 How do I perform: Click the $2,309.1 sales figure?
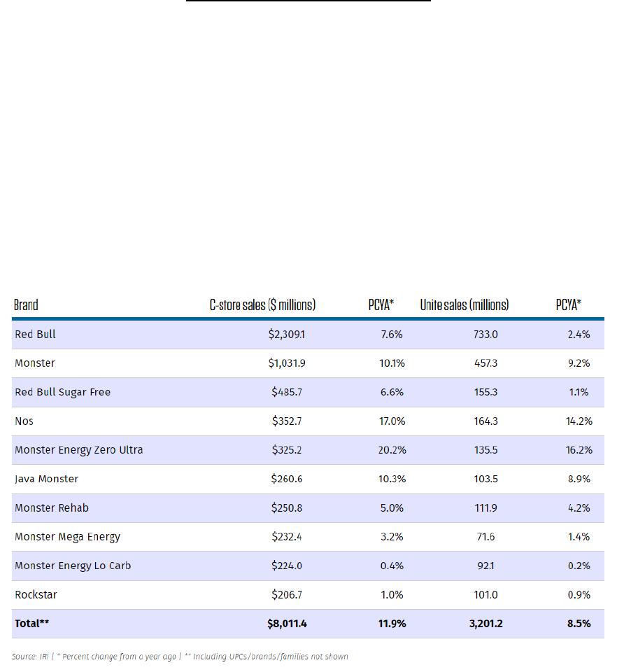pyautogui.click(x=287, y=335)
